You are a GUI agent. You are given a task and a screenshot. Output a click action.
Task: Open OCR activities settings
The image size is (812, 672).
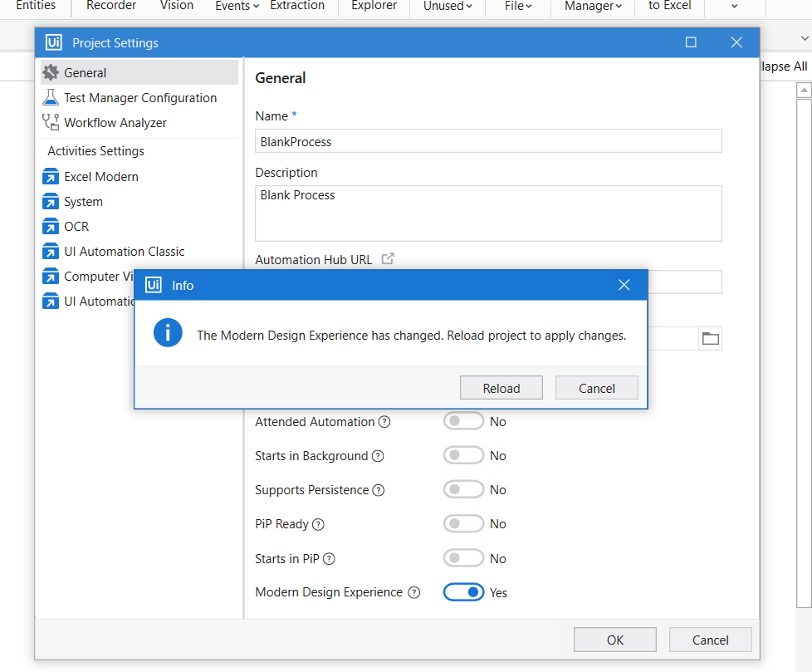pyautogui.click(x=139, y=227)
